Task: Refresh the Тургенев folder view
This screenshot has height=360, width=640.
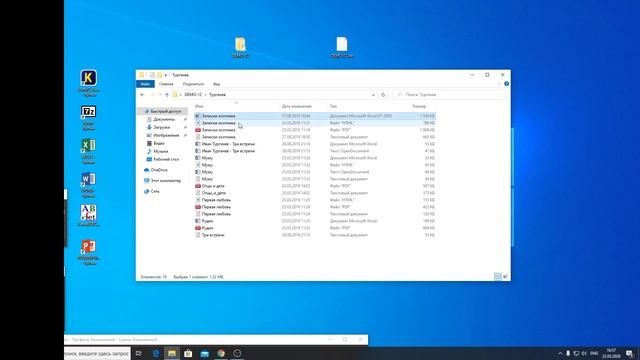Action: 383,95
